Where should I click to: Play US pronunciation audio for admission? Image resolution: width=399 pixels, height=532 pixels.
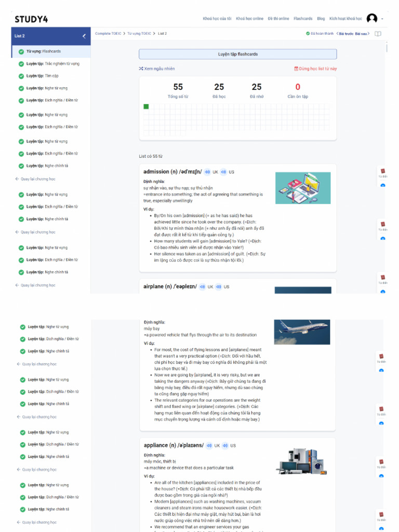click(223, 172)
